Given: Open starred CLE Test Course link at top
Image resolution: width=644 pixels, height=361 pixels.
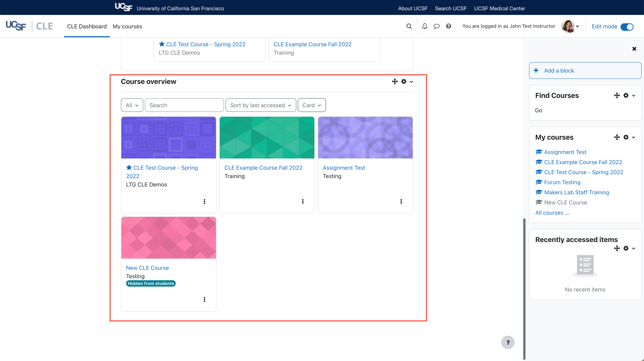Looking at the screenshot, I should click(206, 44).
